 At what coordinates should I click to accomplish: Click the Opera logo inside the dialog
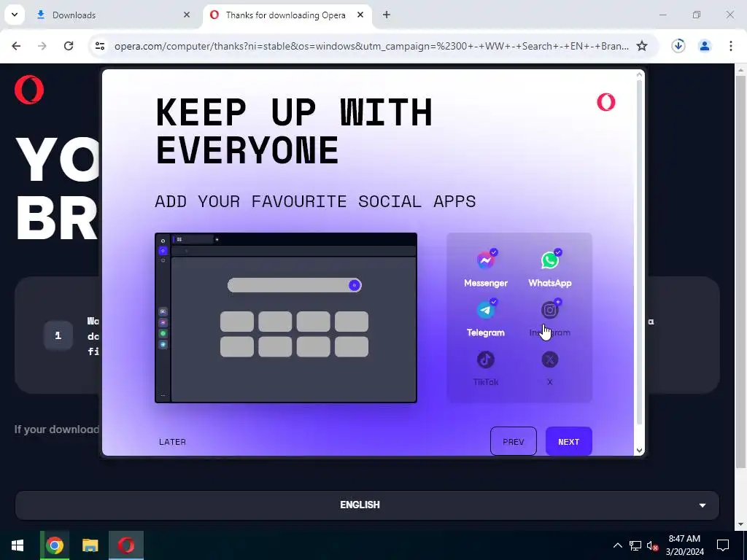(606, 102)
